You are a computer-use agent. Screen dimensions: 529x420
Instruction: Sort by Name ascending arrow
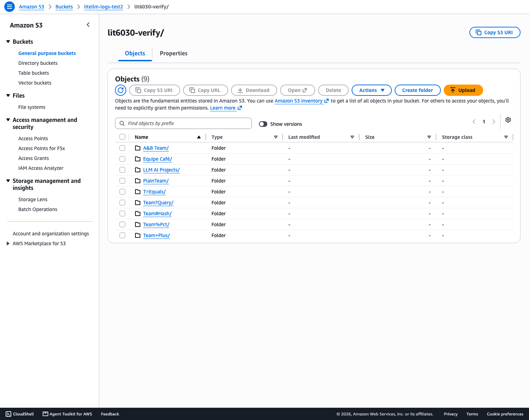coord(199,137)
